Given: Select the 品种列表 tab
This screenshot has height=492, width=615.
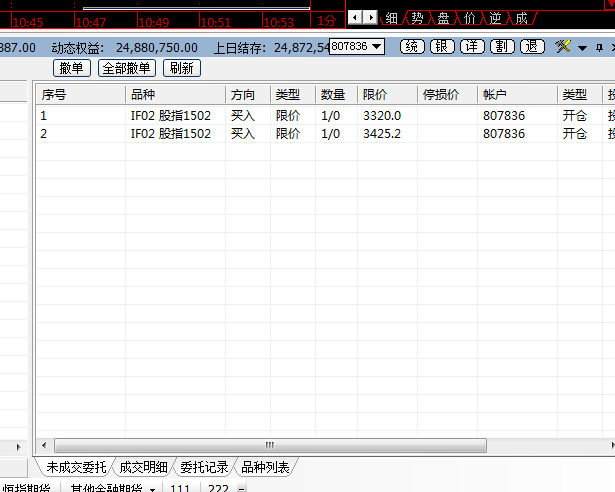Looking at the screenshot, I should (265, 467).
